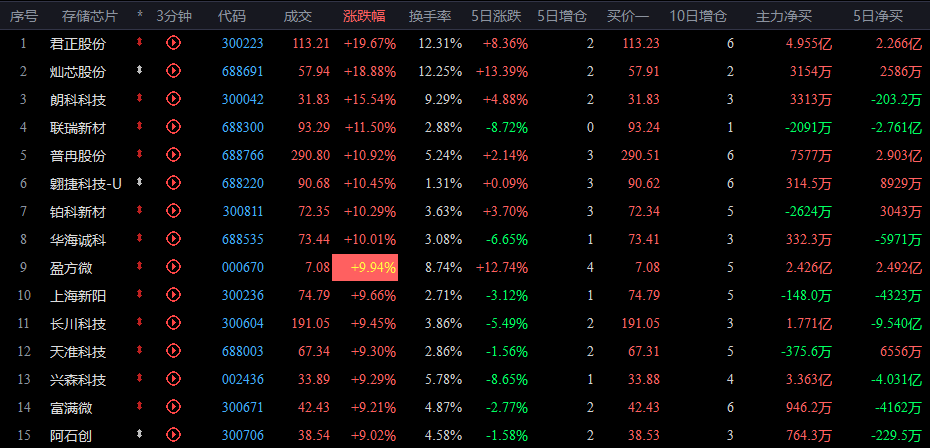Sort by 5日涨跌 header
930x448 pixels.
pyautogui.click(x=496, y=16)
